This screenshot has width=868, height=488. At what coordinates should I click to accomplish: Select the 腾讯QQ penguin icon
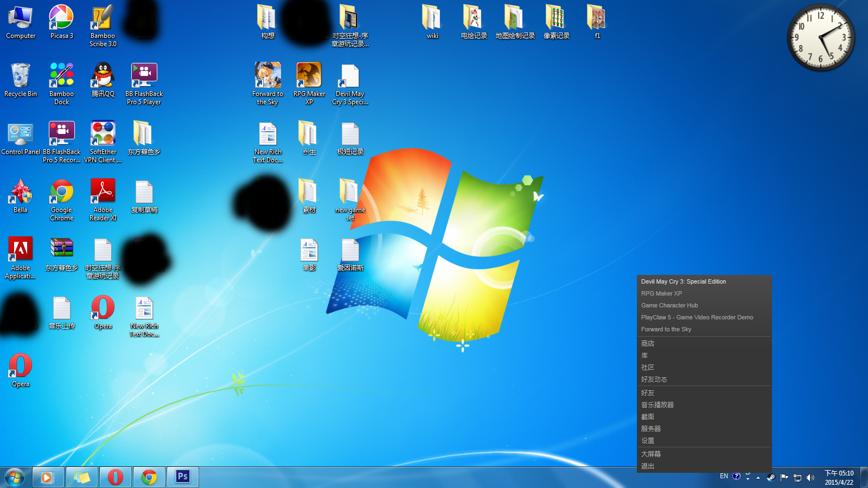pyautogui.click(x=103, y=80)
